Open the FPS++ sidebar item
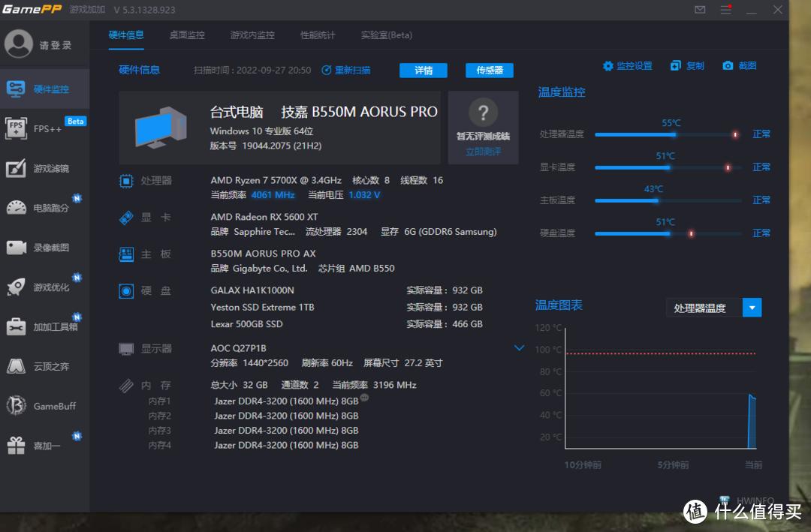Image resolution: width=811 pixels, height=532 pixels. 44,128
